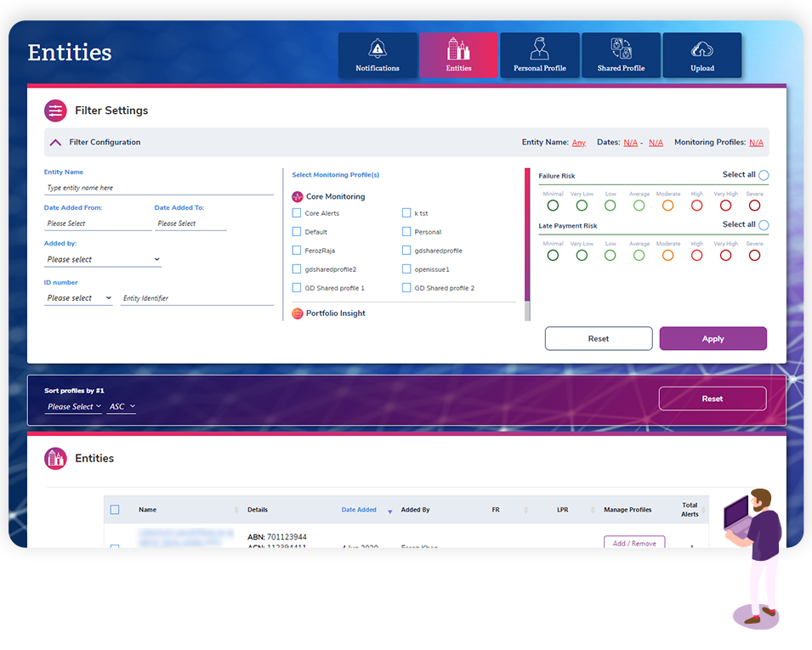Screen dimensions: 812x650
Task: Apply the filter settings
Action: pos(713,338)
